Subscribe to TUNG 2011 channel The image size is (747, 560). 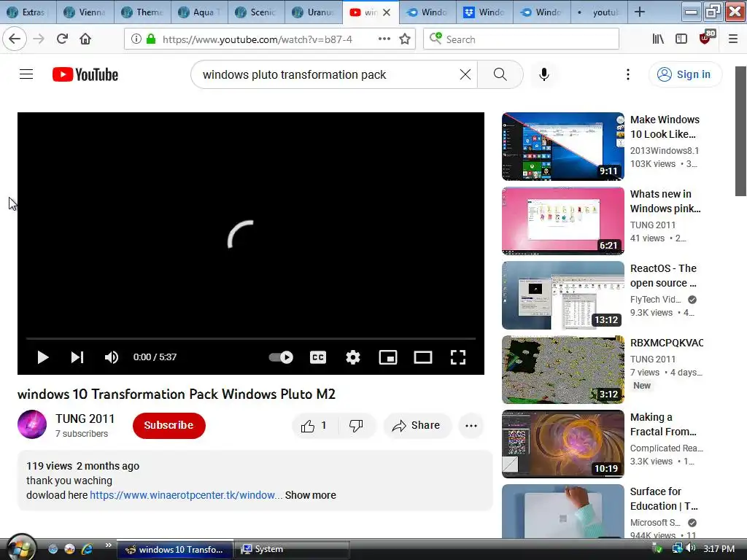tap(169, 425)
